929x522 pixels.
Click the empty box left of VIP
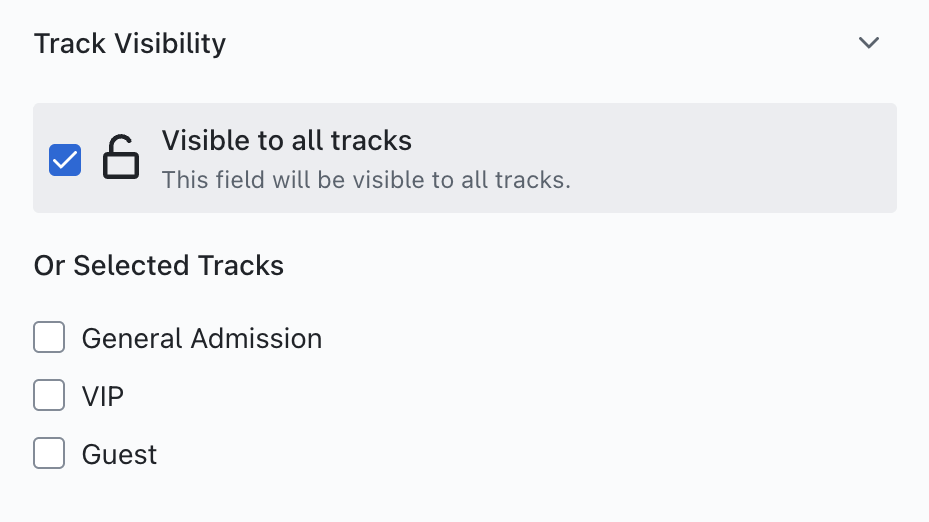[49, 396]
